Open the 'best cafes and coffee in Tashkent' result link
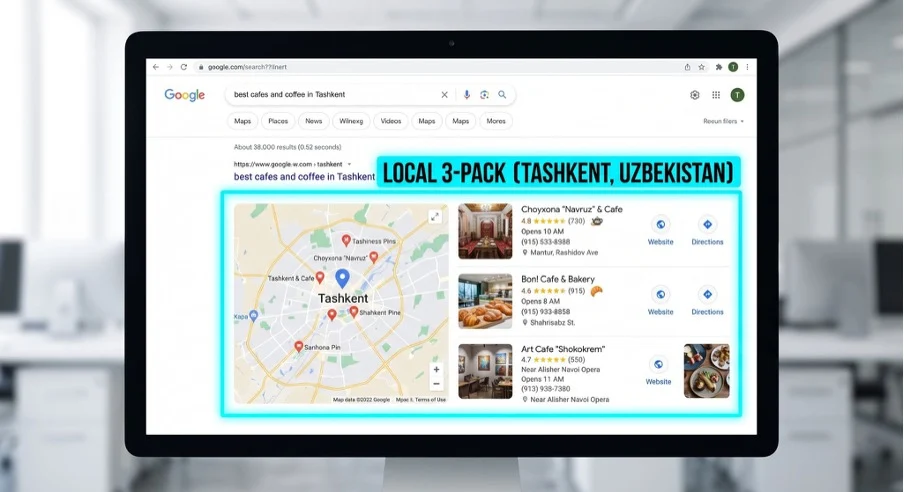This screenshot has width=904, height=492. click(304, 176)
